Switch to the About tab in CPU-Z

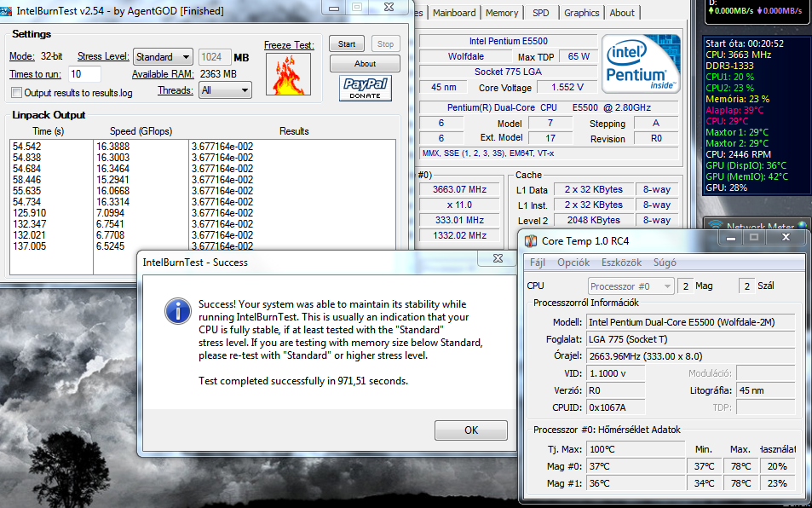point(622,13)
